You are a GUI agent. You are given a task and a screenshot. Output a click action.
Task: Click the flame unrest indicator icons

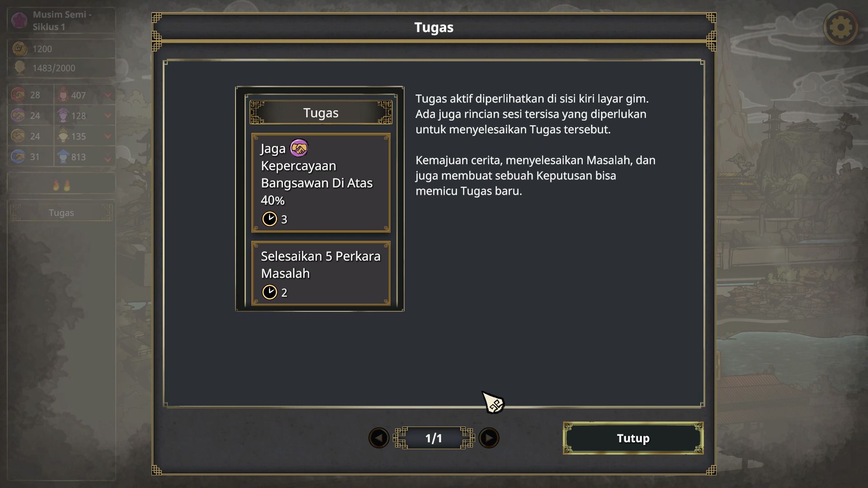(x=61, y=185)
